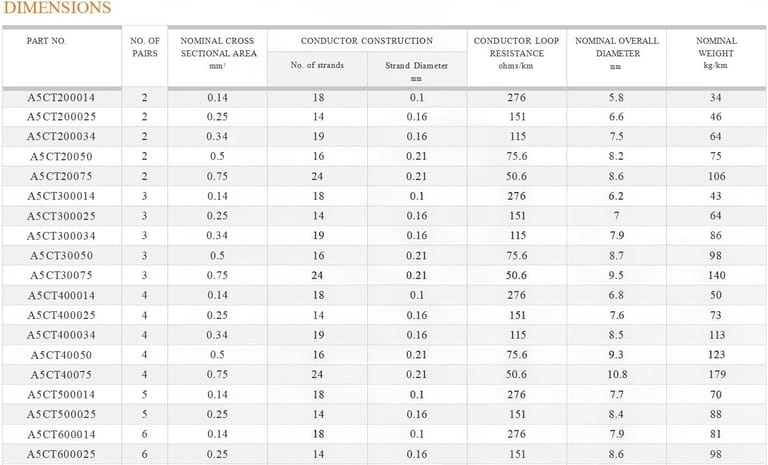
Task: Click the 10.8 overall diameter value
Action: [617, 375]
